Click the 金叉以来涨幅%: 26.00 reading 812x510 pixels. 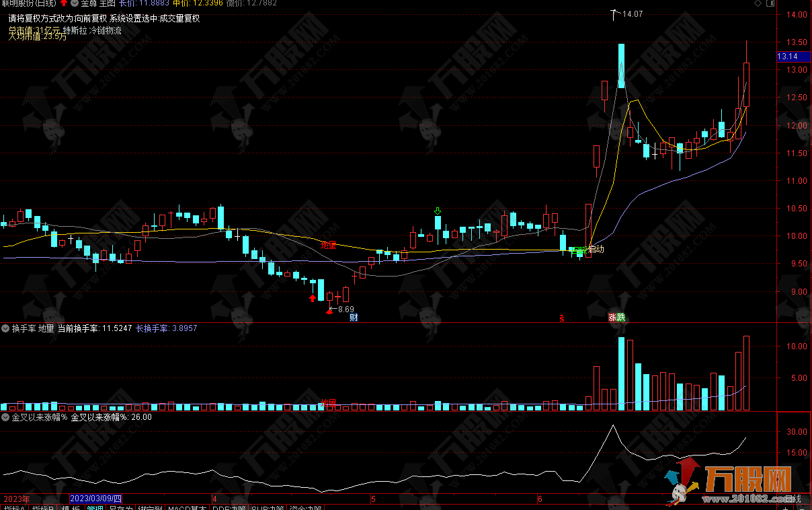coord(111,417)
